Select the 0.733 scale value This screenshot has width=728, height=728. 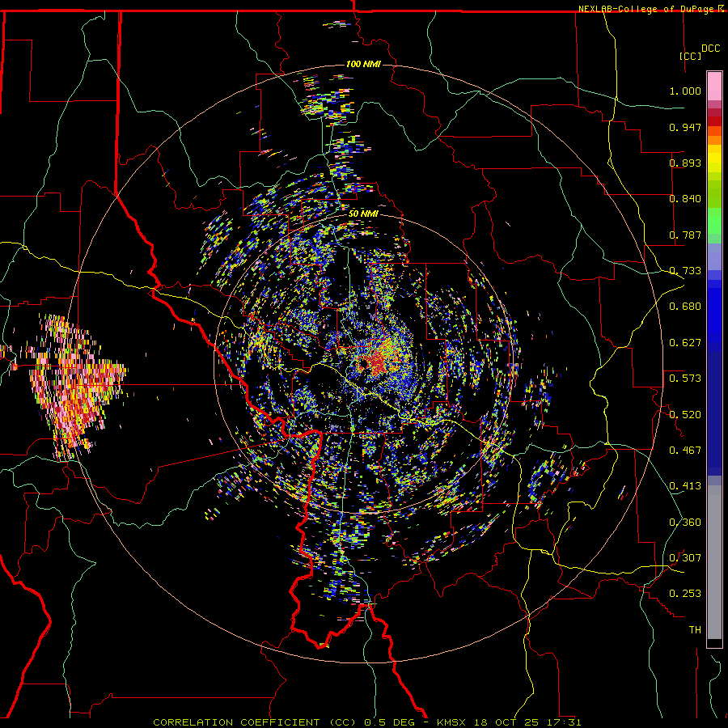685,271
